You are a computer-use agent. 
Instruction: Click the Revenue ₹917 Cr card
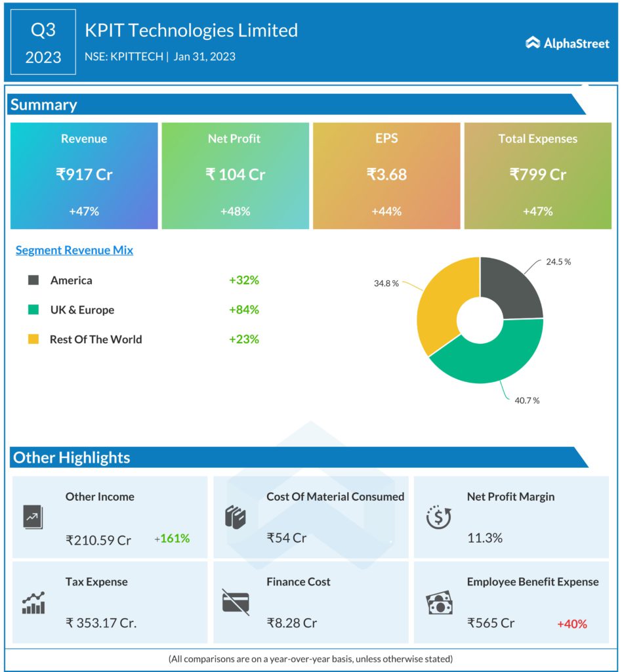tap(84, 175)
